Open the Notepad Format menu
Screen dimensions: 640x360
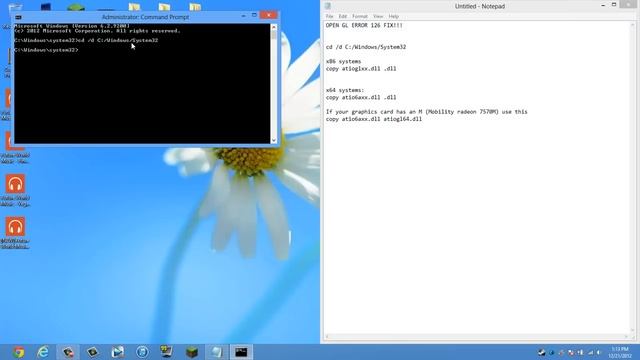(x=360, y=16)
